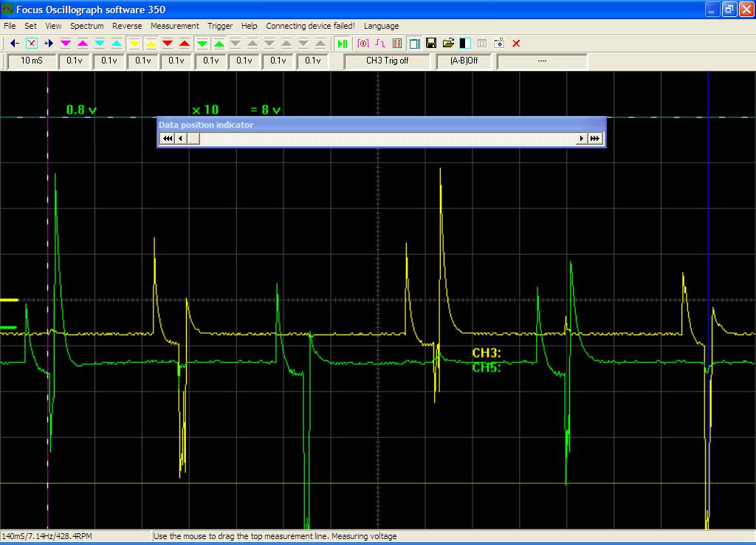The width and height of the screenshot is (756, 545).
Task: Click the Data position indicator slider thumb
Action: tap(193, 138)
